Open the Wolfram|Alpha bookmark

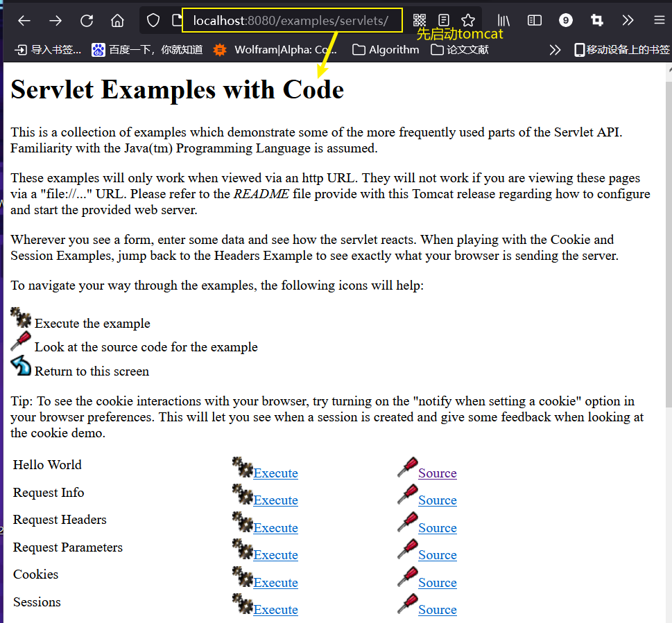[275, 50]
